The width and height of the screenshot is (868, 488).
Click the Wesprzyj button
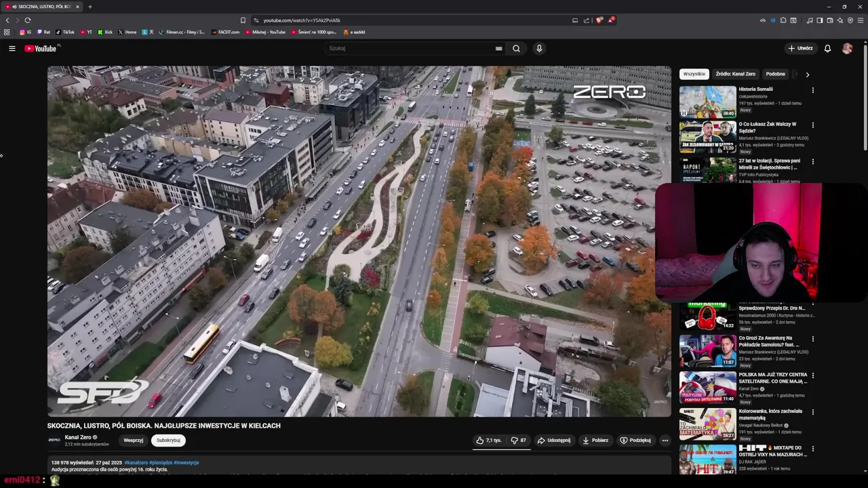(133, 440)
